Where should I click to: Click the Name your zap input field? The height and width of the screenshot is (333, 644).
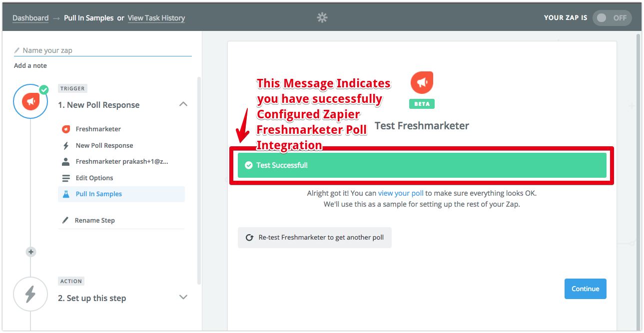[103, 50]
